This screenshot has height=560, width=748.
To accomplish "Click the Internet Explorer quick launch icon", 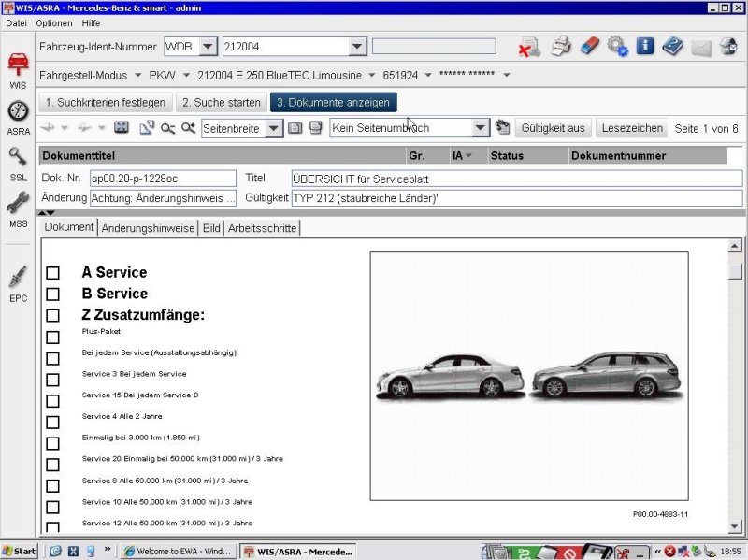I will coord(55,552).
